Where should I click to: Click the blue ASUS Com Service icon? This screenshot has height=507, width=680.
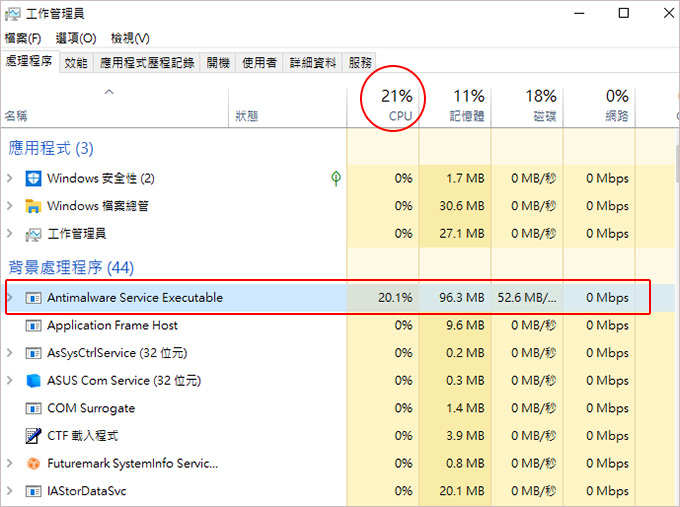click(x=33, y=381)
